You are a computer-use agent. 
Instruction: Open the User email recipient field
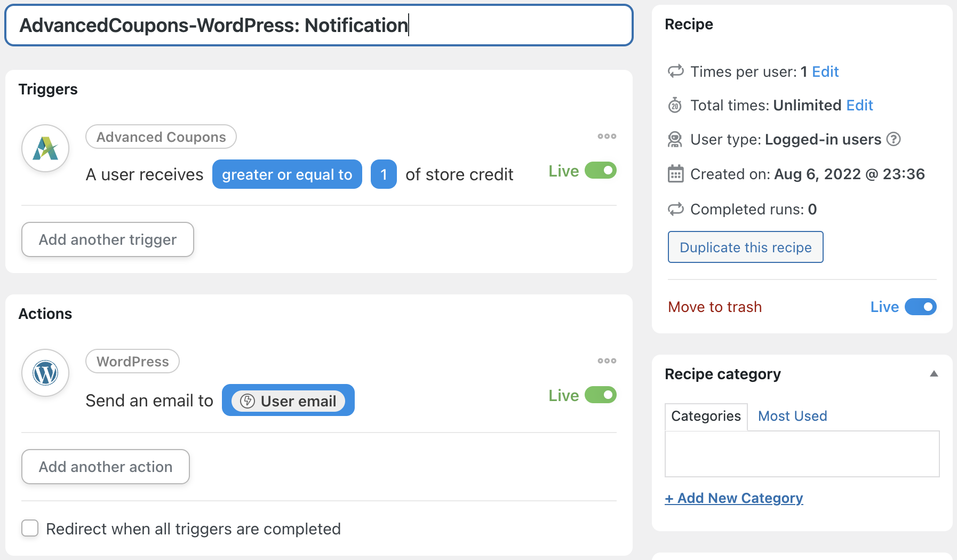pos(288,401)
